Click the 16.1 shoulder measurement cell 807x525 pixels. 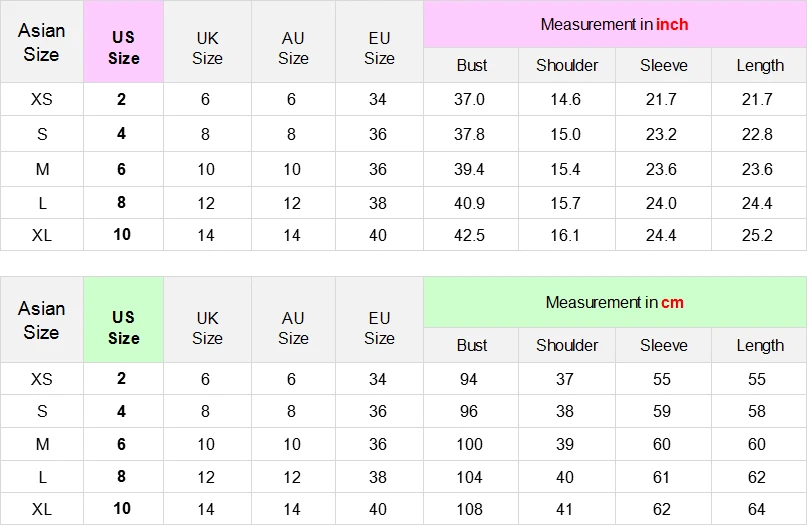[x=565, y=236]
